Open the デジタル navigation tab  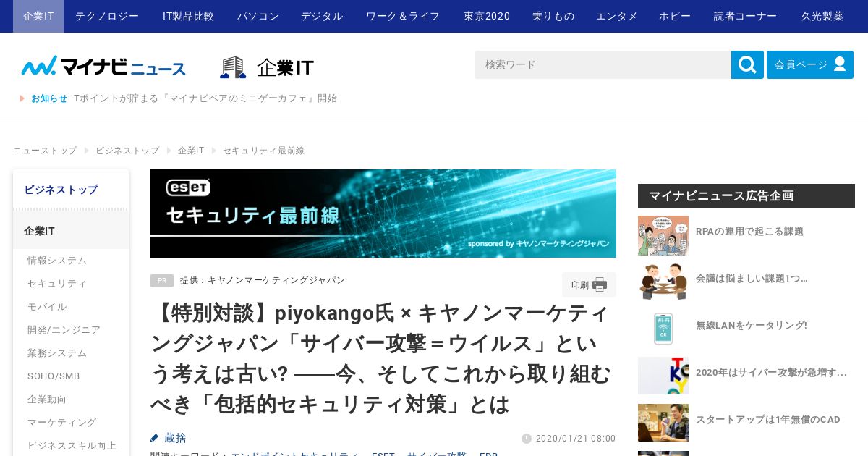point(322,16)
